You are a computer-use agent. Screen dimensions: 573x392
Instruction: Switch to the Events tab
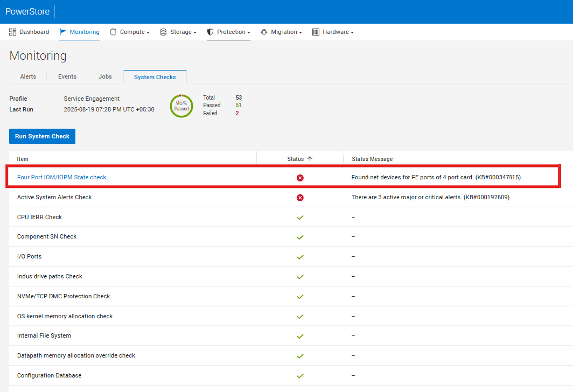[67, 76]
